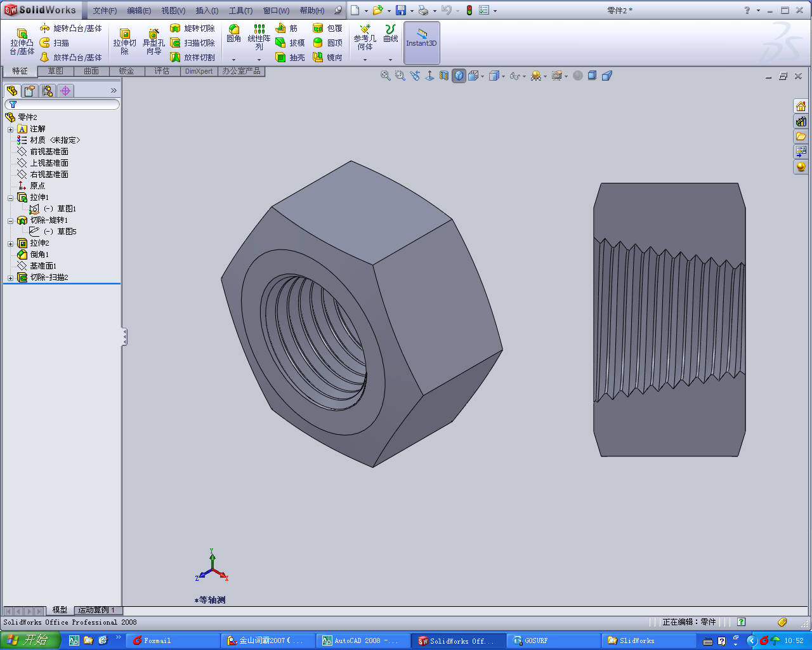Screen dimensions: 812x650
Task: Toggle Shadows in Shaded Mode icon
Action: (x=592, y=76)
